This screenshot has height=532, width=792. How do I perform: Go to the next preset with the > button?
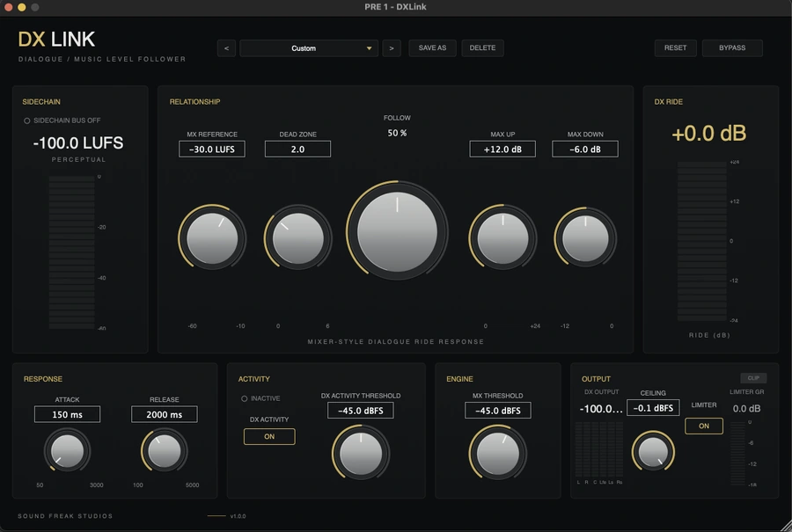coord(392,48)
